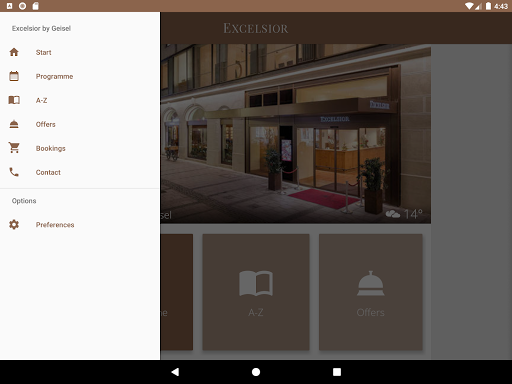Tap the Start home icon
Screen dimensions: 512x384
pyautogui.click(x=14, y=52)
